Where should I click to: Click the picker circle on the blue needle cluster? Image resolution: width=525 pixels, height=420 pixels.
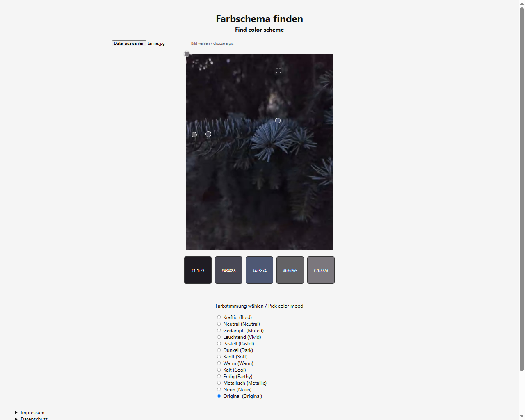click(x=278, y=121)
